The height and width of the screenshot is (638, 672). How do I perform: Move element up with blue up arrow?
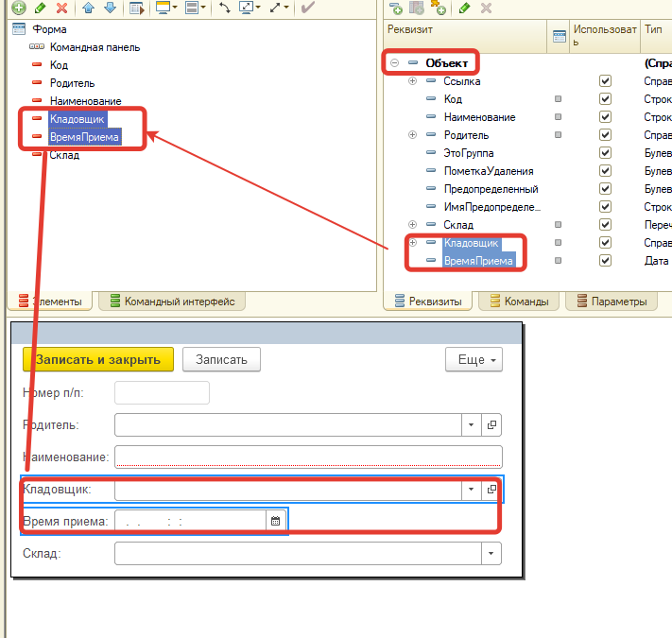point(89,8)
